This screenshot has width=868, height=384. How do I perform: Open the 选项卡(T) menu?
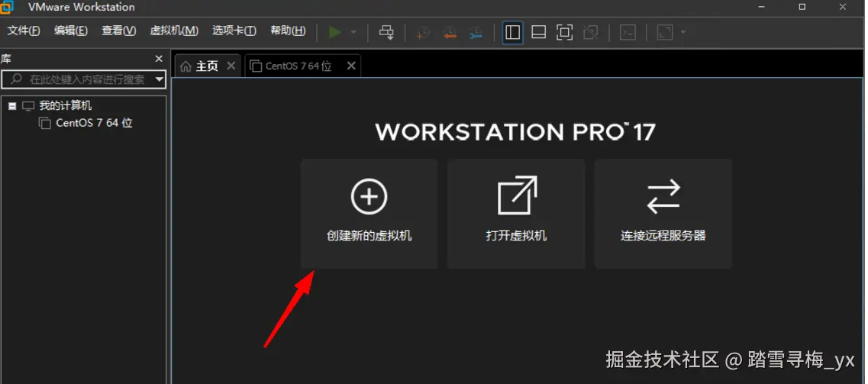(x=234, y=31)
